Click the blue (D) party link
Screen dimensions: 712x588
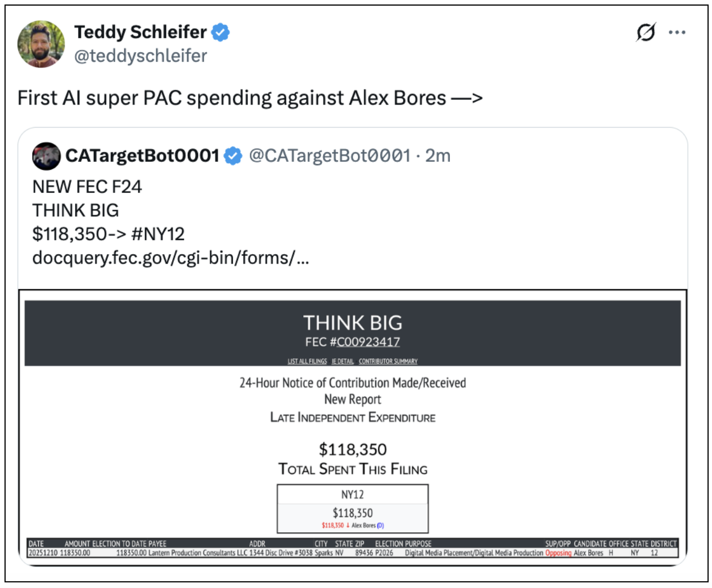[x=380, y=526]
